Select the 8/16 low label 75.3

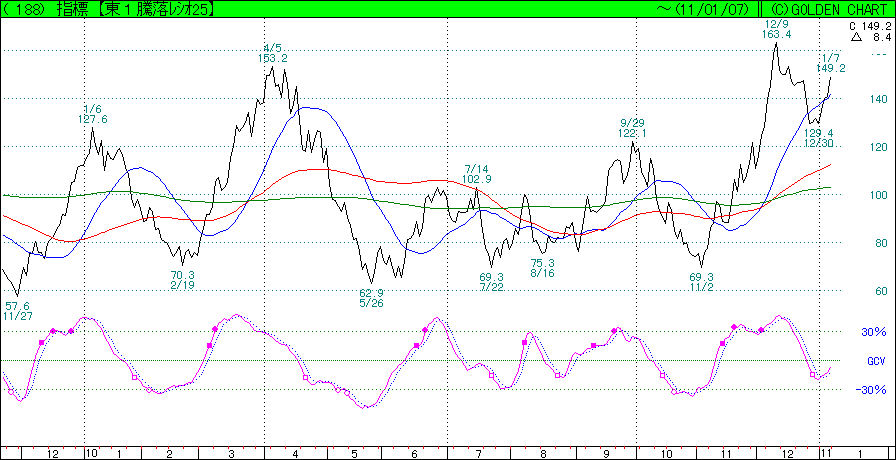coord(542,263)
